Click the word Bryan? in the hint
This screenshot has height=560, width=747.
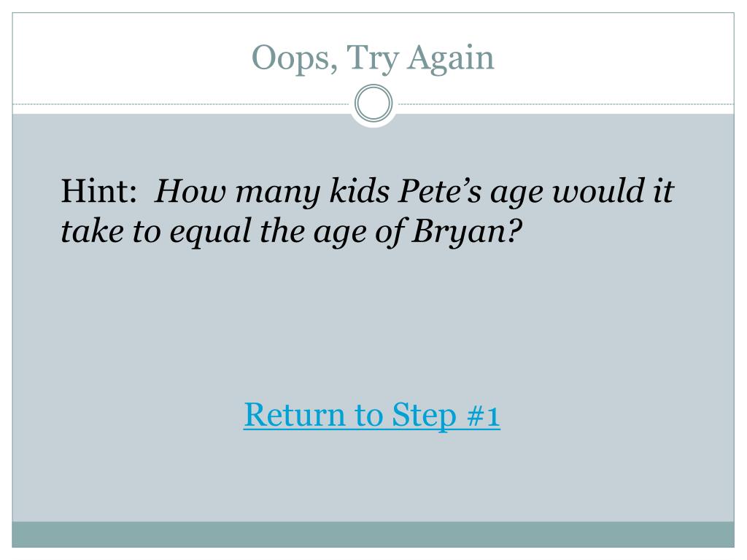(x=467, y=233)
